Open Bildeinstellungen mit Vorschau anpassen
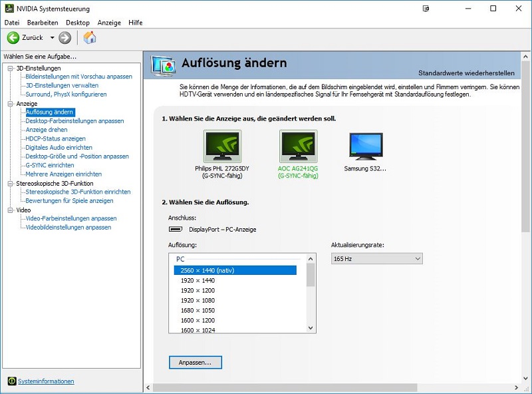532x394 pixels. pos(78,77)
